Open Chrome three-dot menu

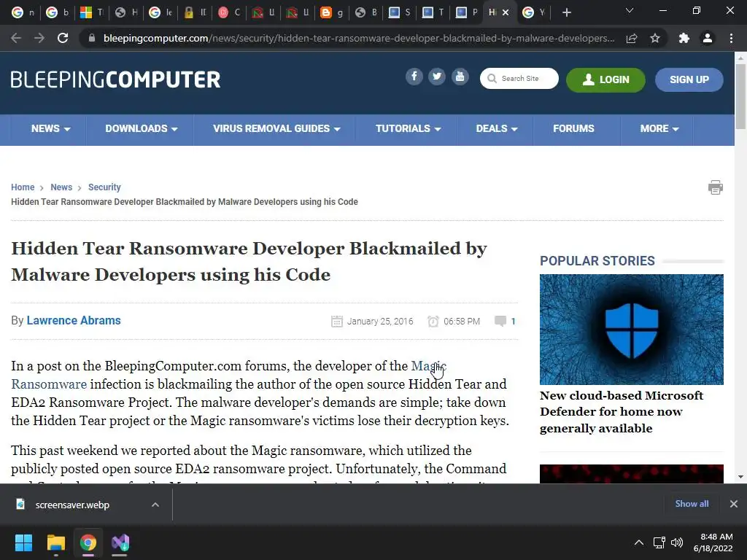point(731,38)
